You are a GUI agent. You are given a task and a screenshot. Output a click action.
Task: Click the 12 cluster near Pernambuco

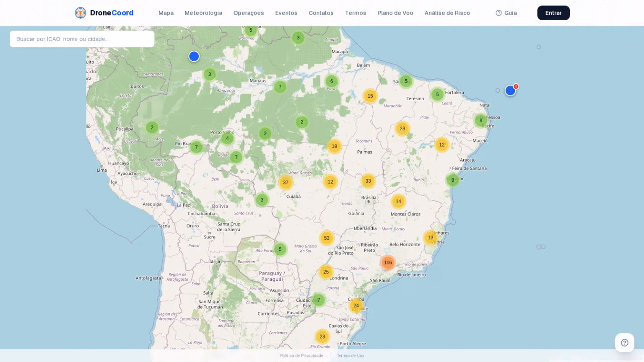pos(442,145)
